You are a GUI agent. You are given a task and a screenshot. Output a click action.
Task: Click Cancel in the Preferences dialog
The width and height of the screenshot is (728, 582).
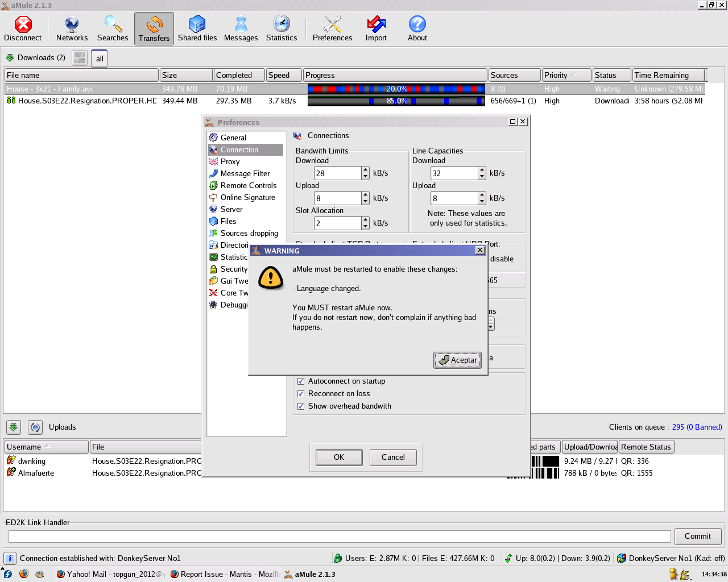click(393, 458)
